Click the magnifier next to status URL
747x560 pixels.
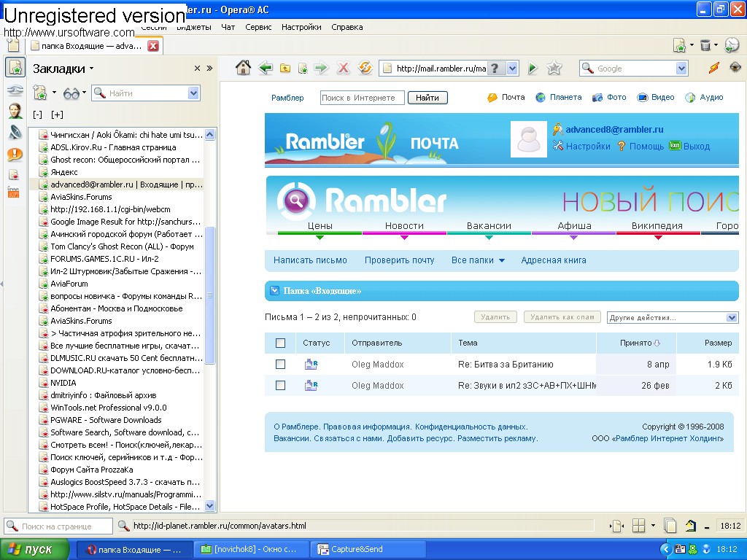click(123, 526)
